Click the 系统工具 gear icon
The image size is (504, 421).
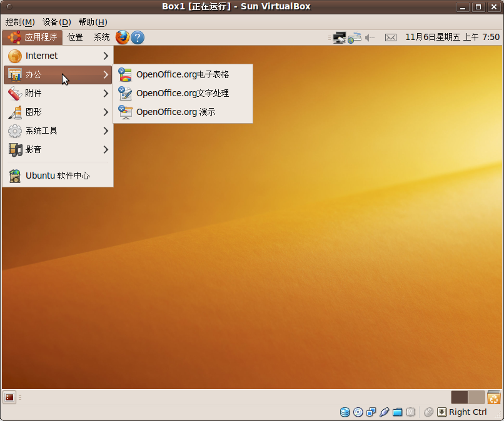click(15, 131)
